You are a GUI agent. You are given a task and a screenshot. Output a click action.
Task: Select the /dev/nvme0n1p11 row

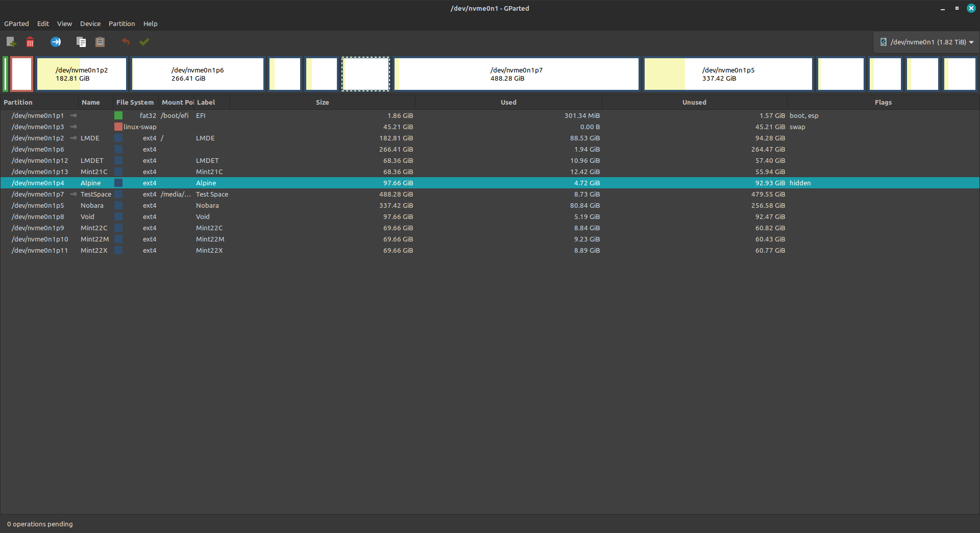tap(490, 250)
